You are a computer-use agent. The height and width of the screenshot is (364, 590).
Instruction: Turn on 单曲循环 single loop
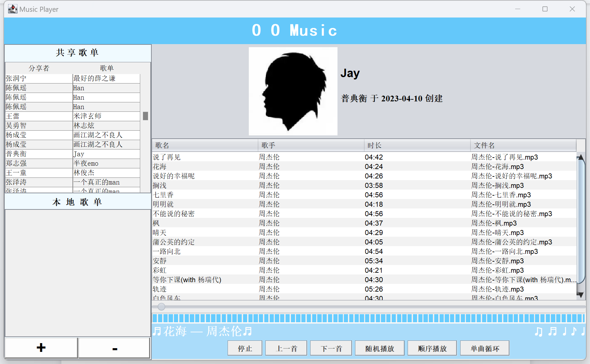(x=484, y=349)
